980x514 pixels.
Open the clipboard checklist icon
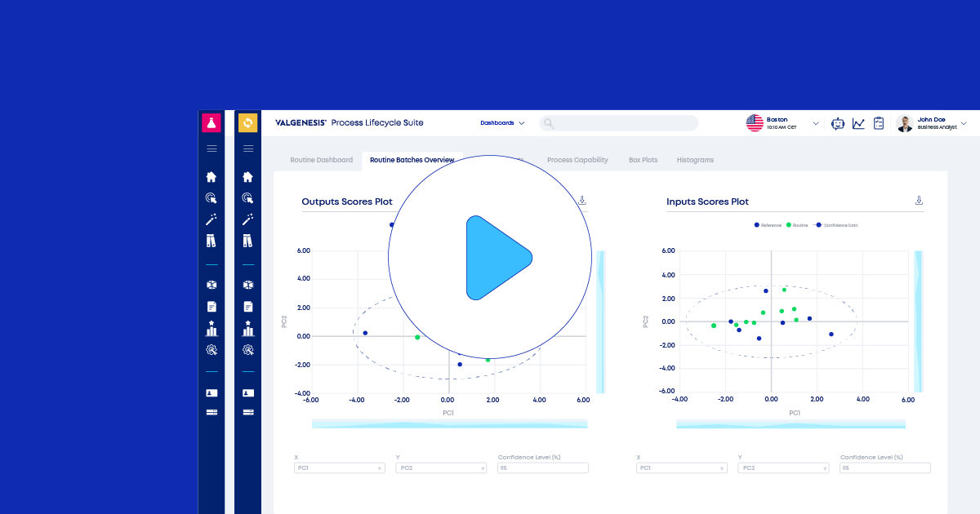coord(879,123)
